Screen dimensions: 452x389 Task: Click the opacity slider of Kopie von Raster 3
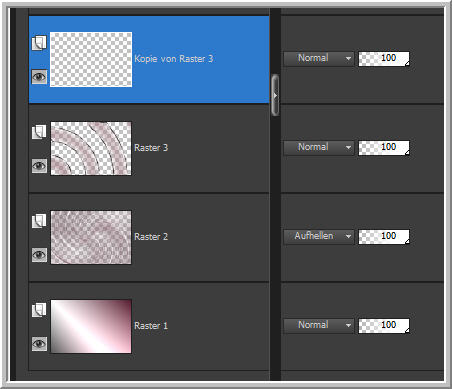coord(384,59)
